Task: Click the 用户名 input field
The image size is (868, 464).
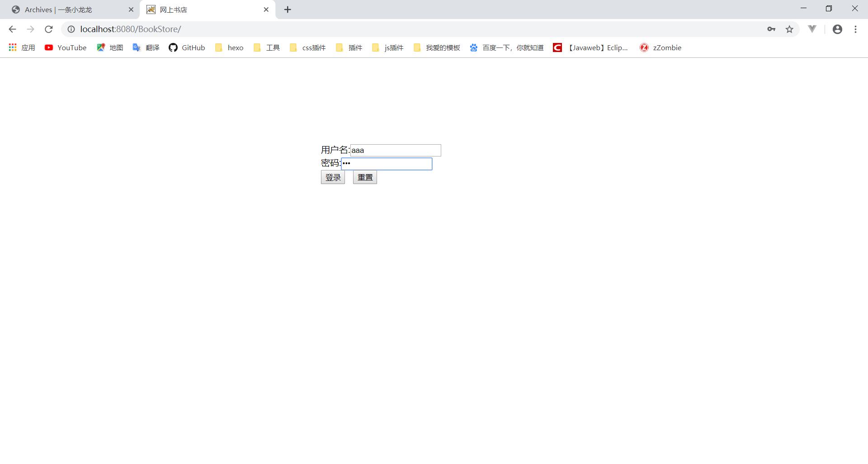Action: coord(396,151)
